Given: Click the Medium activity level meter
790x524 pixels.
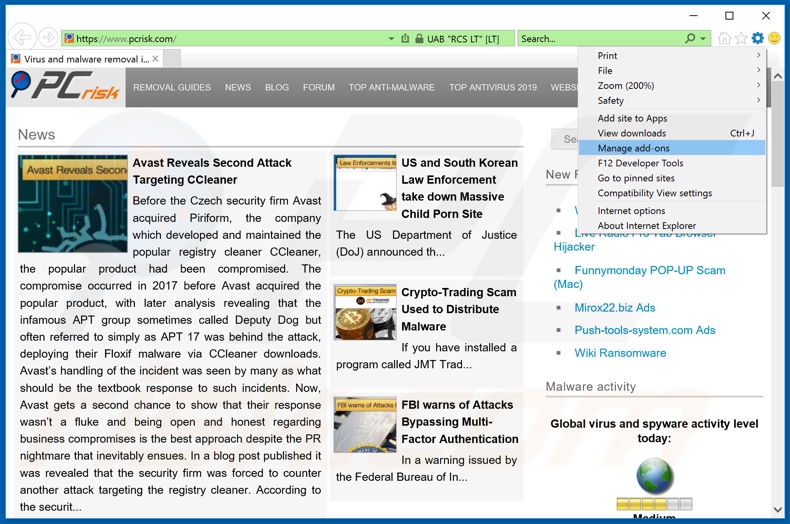Looking at the screenshot, I should point(654,503).
